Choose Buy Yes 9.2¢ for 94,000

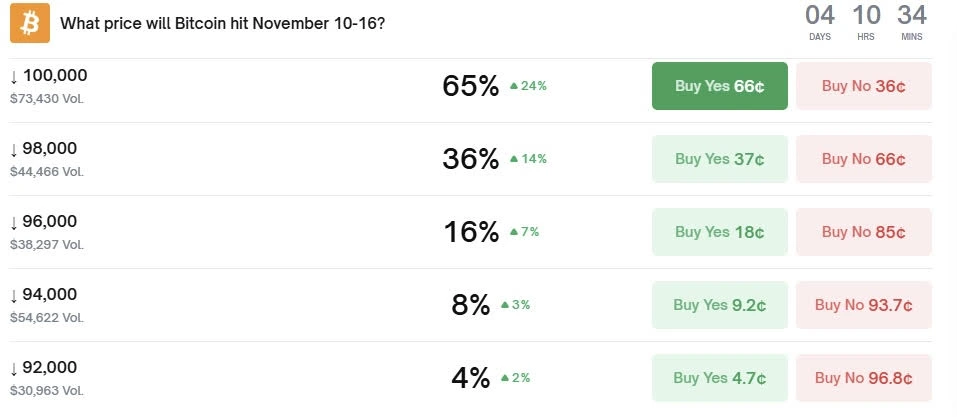coord(719,305)
